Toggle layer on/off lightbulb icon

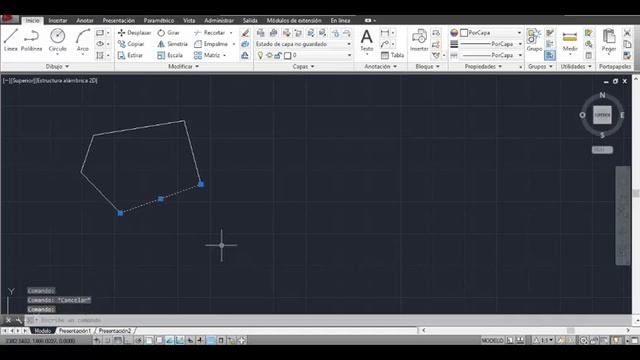coord(260,55)
